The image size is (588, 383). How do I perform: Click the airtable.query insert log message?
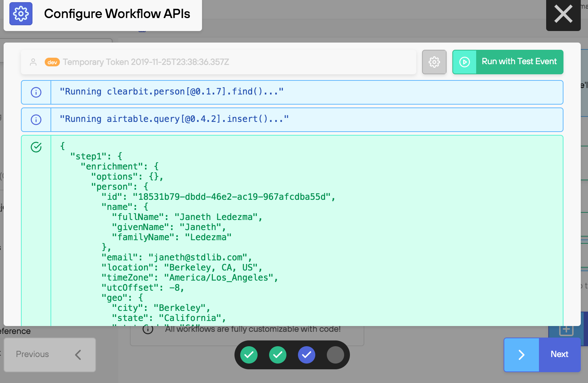point(174,119)
